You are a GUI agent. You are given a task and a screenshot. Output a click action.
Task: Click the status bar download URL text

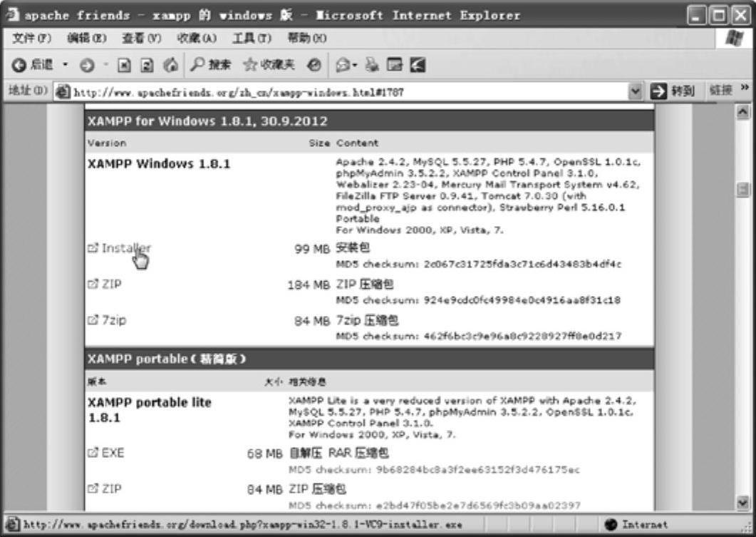[x=243, y=524]
